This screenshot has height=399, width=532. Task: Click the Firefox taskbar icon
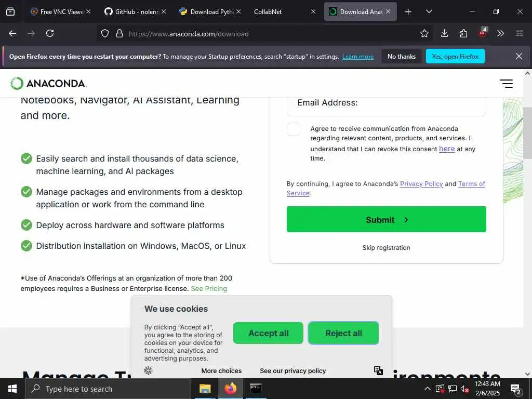(x=230, y=389)
